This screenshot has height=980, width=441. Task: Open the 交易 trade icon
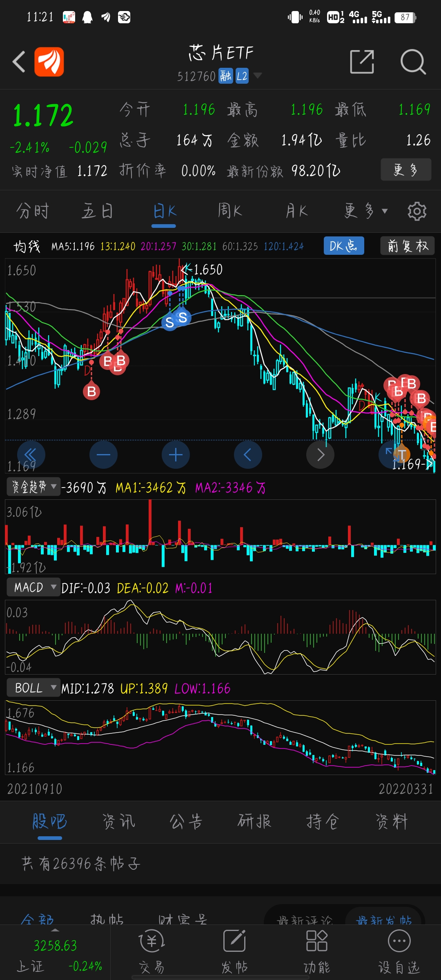coord(152,952)
